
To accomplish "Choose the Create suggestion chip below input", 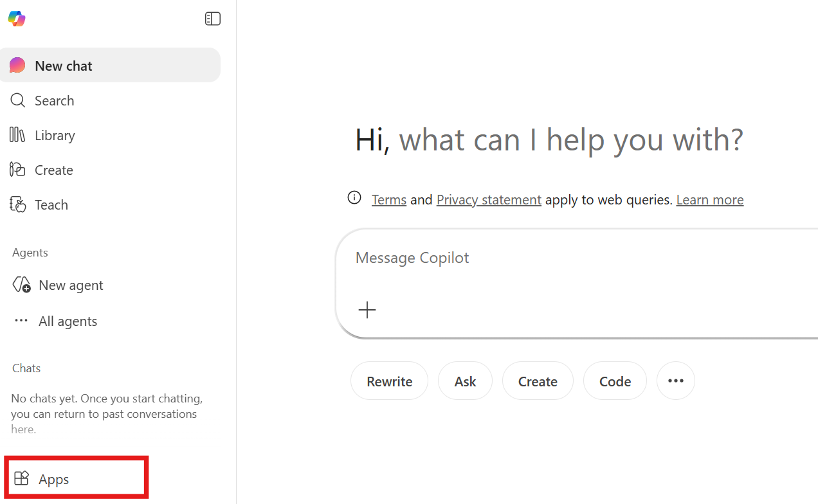I will tap(538, 381).
